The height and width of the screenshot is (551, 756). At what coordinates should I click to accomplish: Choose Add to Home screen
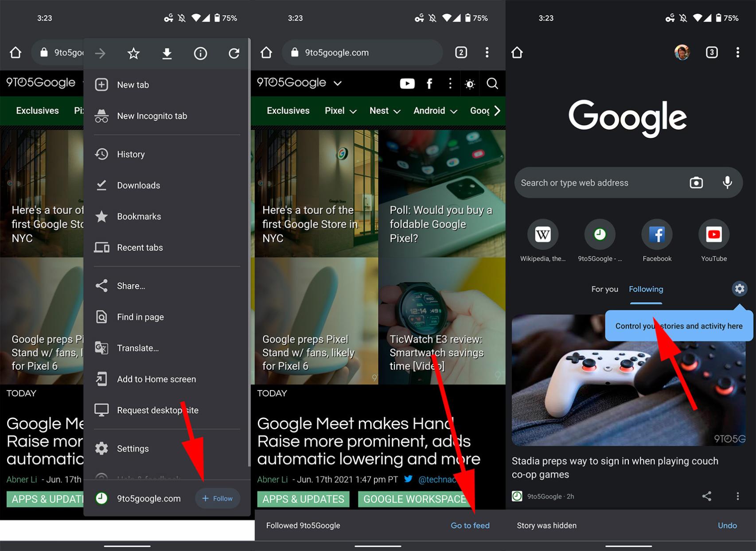click(167, 379)
